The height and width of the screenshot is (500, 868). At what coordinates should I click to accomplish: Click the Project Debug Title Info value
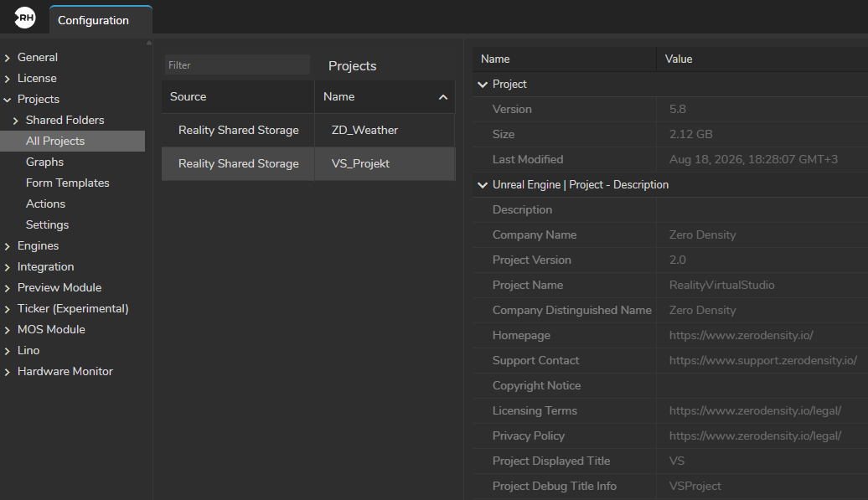[695, 486]
